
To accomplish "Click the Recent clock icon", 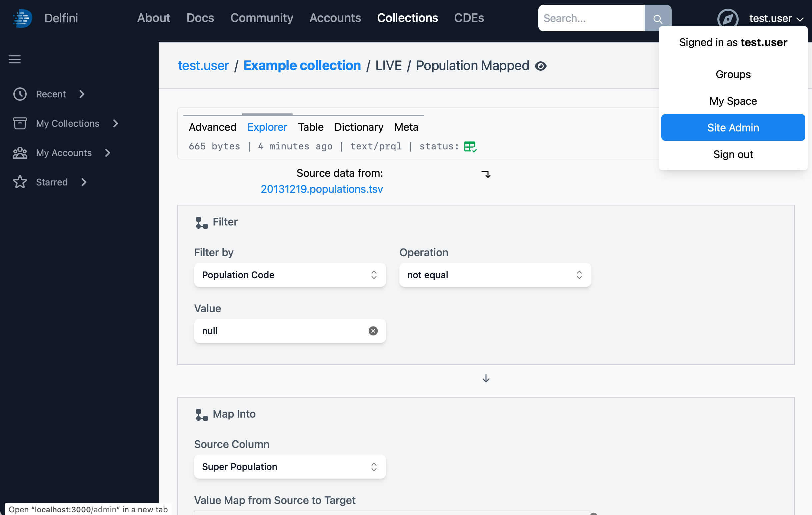I will click(20, 94).
